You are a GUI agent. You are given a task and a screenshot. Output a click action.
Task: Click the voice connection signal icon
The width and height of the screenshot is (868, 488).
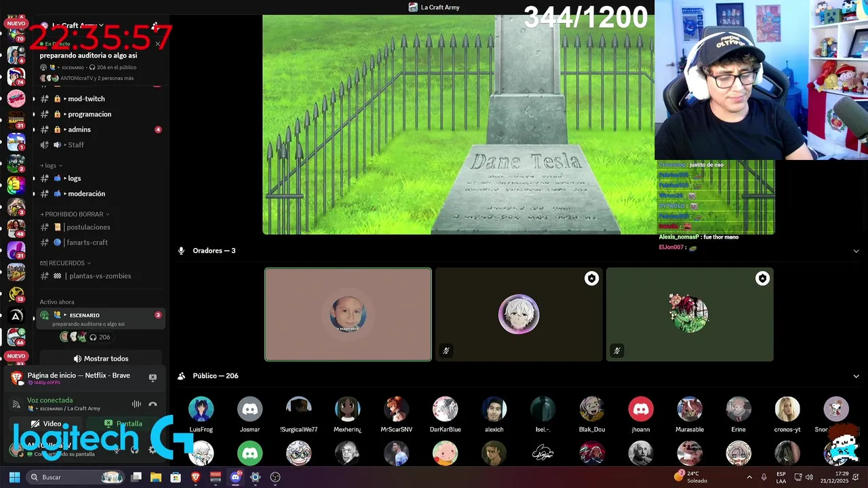[x=16, y=405]
